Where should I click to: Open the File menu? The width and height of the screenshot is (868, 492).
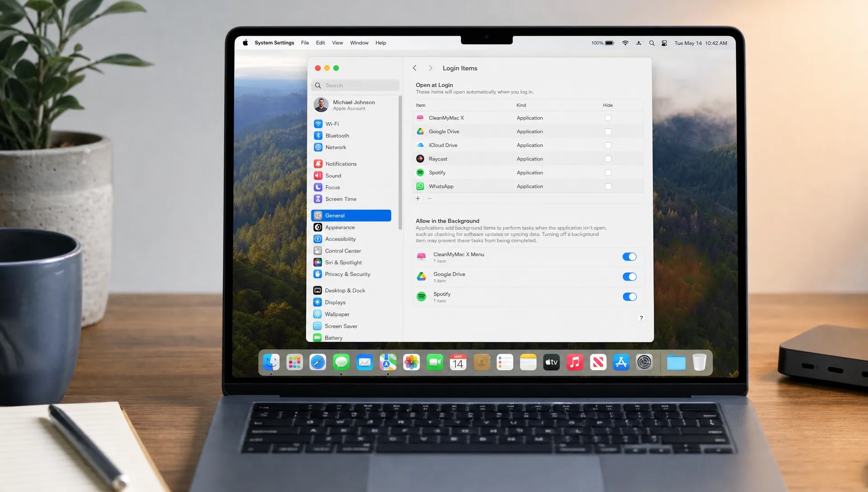pos(305,43)
